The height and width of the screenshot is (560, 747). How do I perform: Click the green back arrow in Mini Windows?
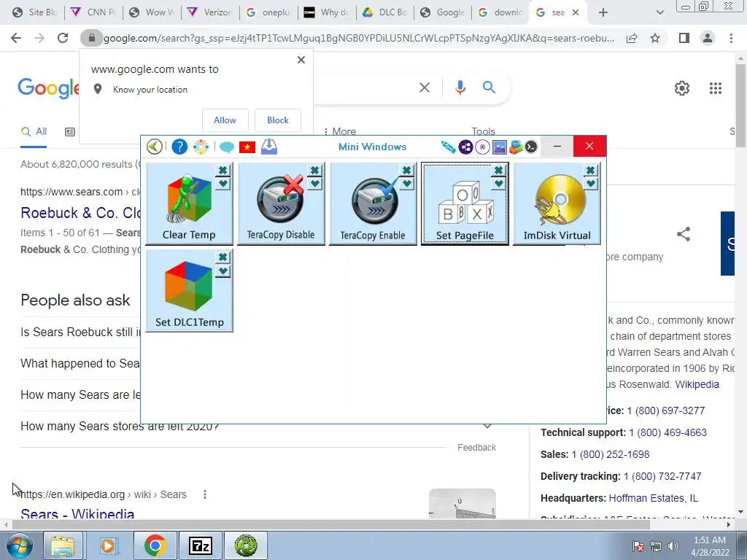click(x=155, y=147)
